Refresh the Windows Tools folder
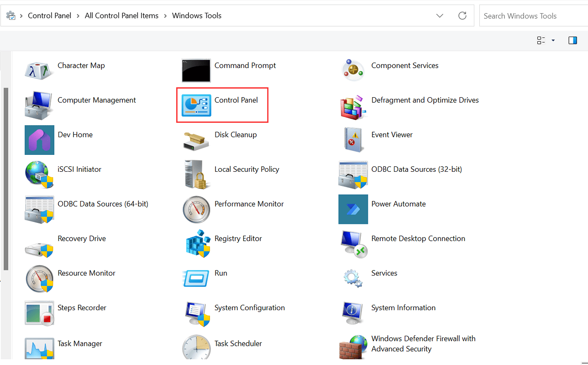The width and height of the screenshot is (588, 365). click(462, 16)
